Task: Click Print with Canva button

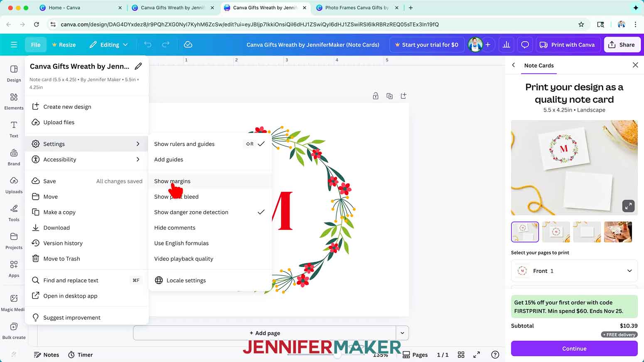Action: [567, 44]
